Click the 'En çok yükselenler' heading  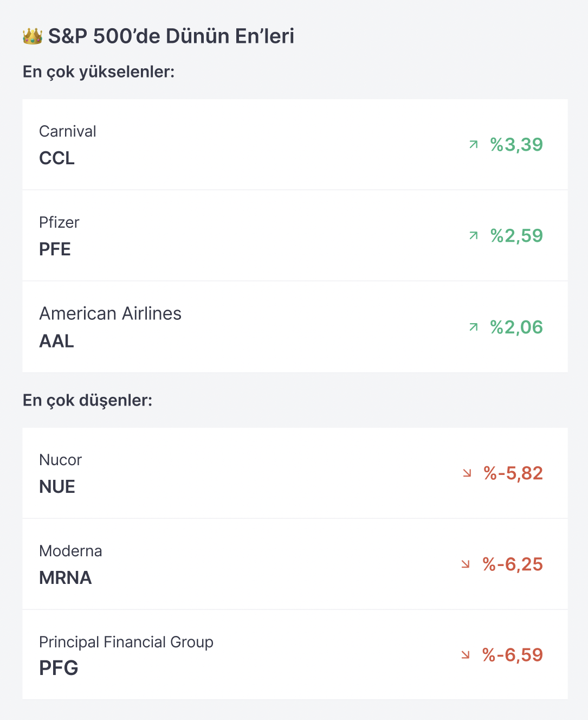99,72
